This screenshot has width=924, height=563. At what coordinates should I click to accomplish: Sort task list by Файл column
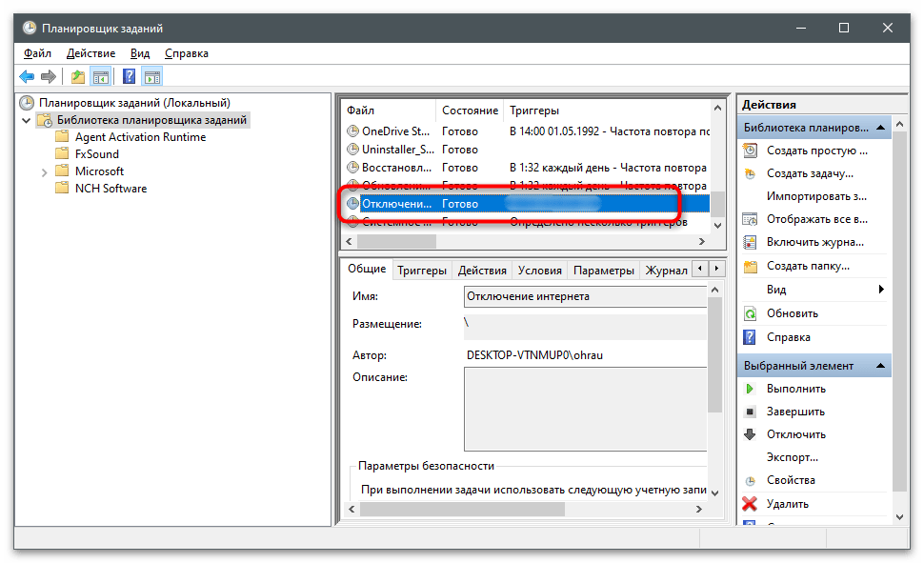(389, 111)
